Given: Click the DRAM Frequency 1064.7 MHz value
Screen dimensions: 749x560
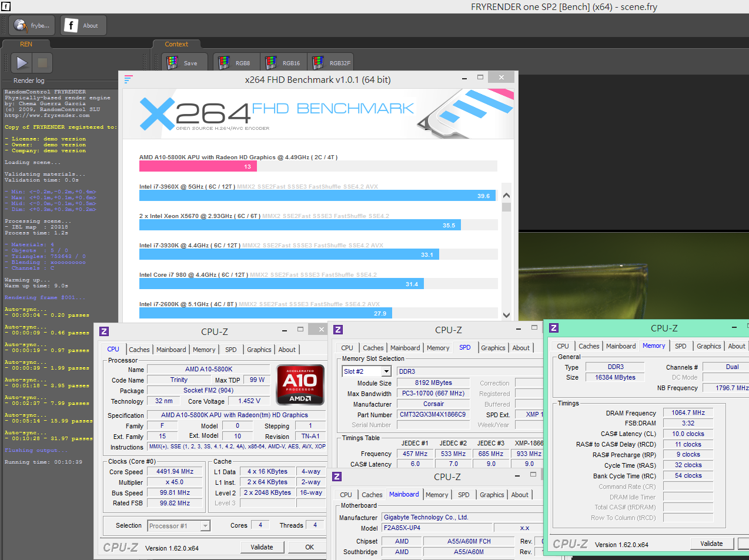Looking at the screenshot, I should [688, 413].
